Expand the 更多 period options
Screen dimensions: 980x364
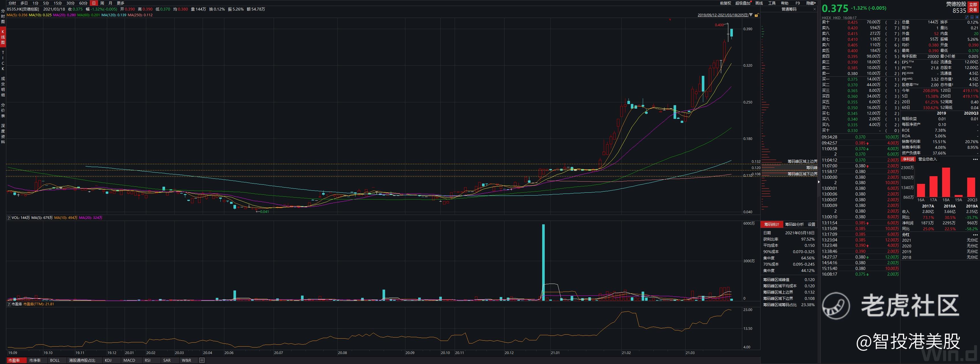(120, 3)
